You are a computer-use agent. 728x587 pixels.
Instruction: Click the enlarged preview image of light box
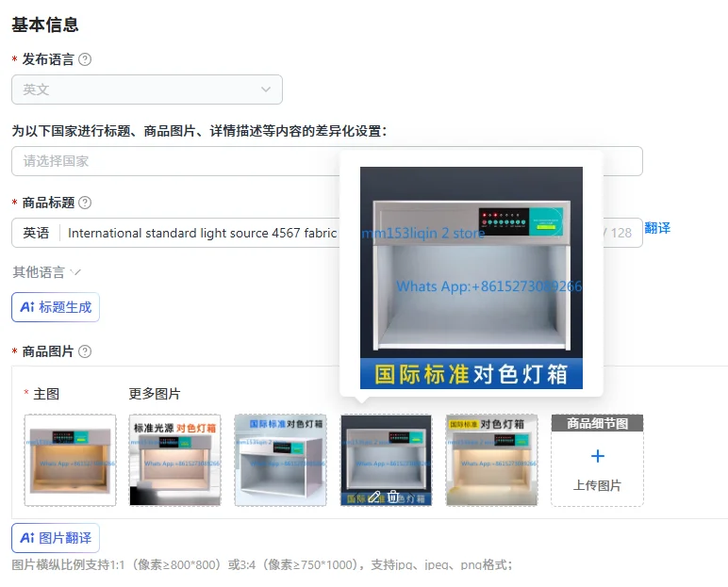coord(472,278)
